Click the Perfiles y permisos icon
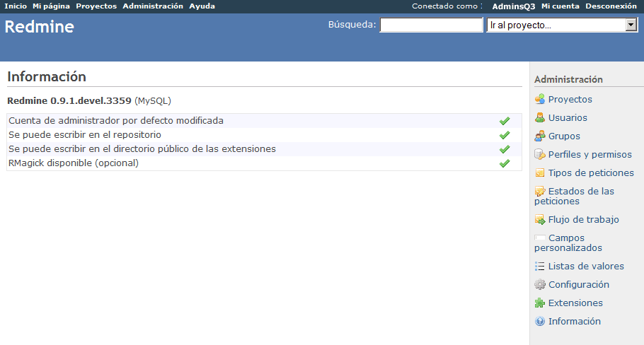 [540, 155]
